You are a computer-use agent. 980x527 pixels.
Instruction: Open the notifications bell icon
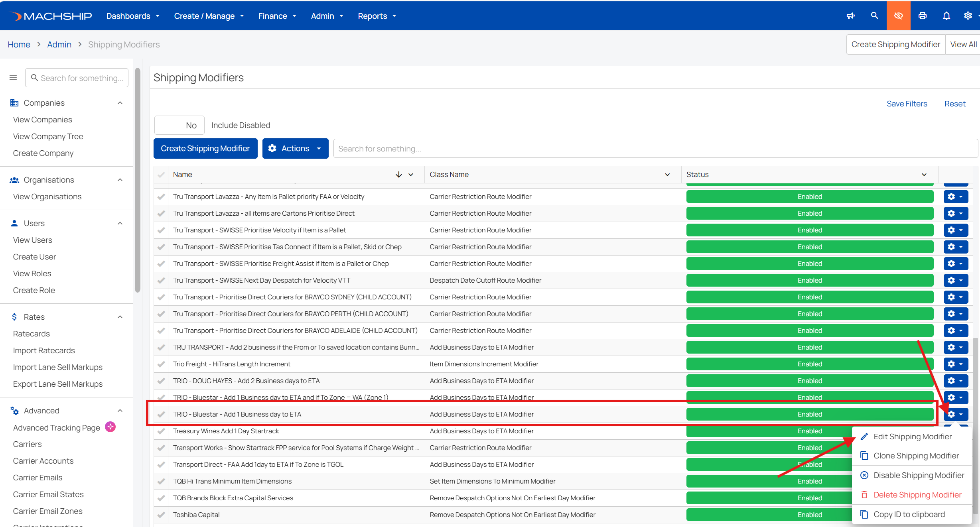pos(946,16)
